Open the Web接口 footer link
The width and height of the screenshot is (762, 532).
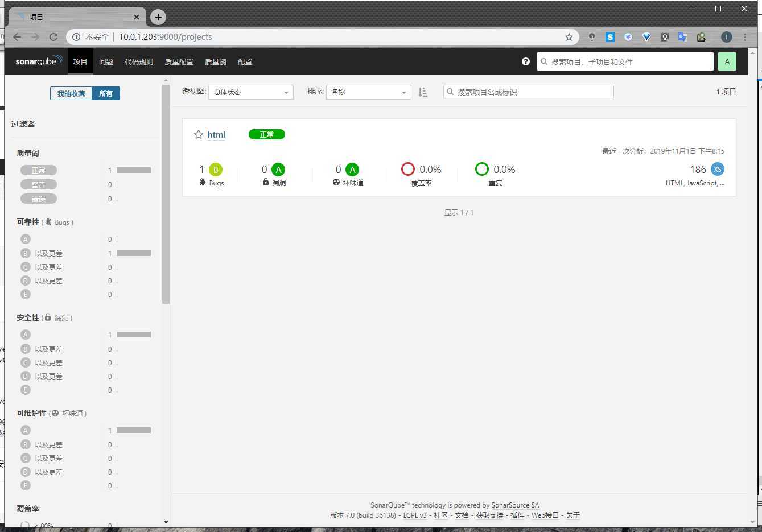545,515
